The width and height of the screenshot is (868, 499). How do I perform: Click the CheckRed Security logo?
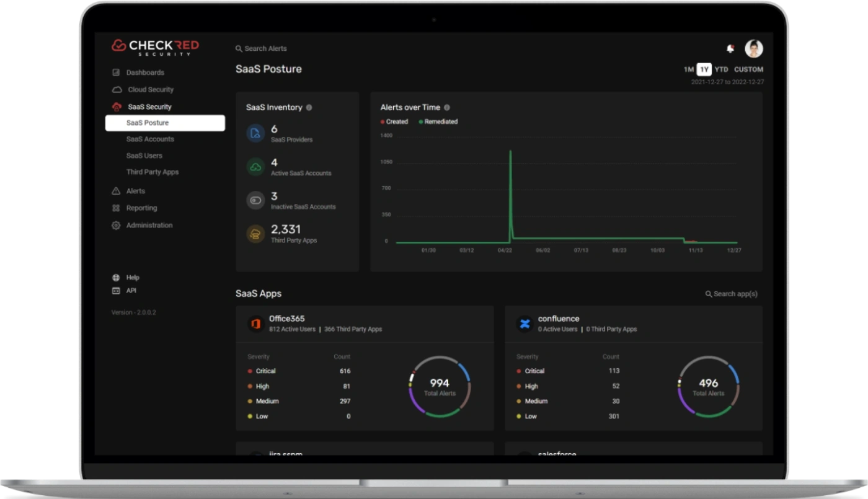155,47
